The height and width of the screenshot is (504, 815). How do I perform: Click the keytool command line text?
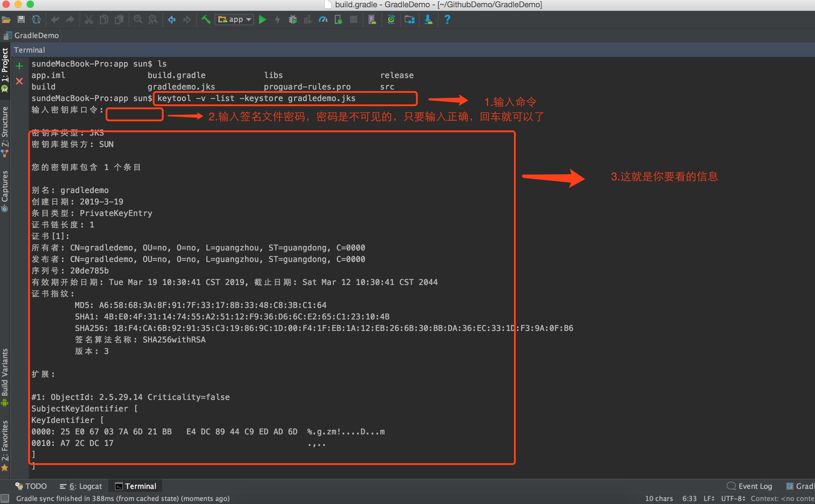click(x=256, y=98)
